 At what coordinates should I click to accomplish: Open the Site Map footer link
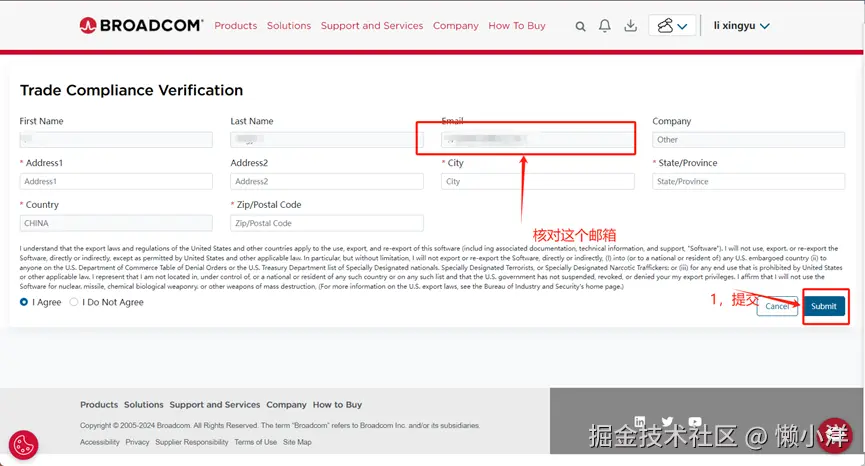(297, 442)
